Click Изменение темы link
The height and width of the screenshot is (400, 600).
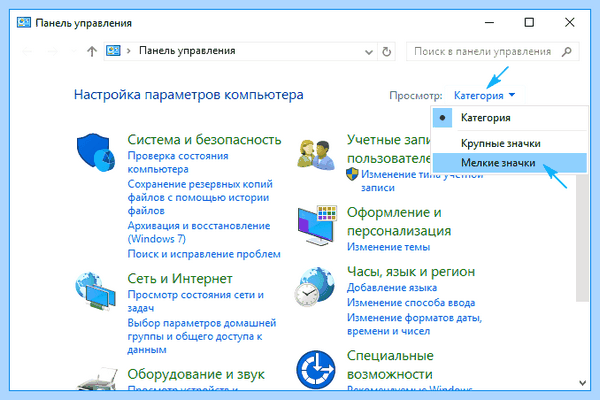388,247
